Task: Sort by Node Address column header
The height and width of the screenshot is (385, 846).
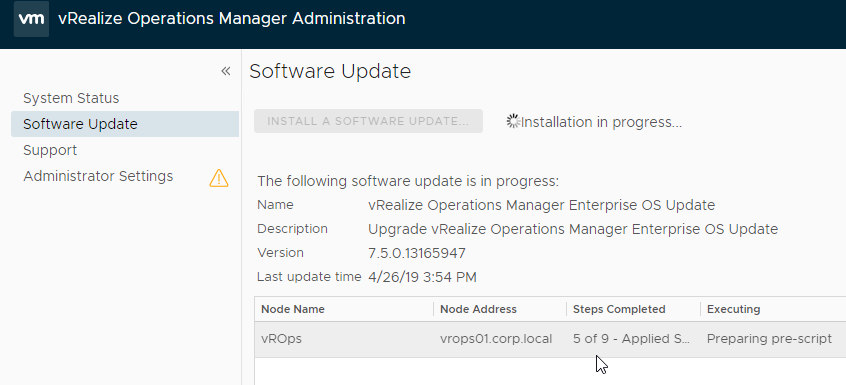Action: click(479, 309)
